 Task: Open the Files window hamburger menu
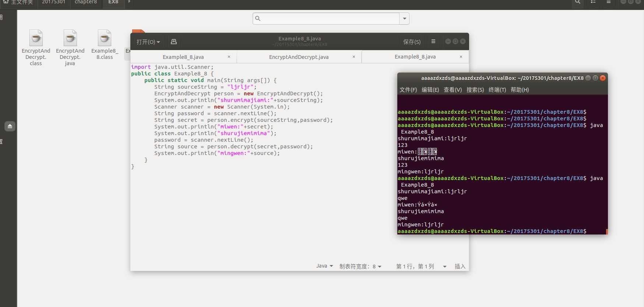coord(609,2)
